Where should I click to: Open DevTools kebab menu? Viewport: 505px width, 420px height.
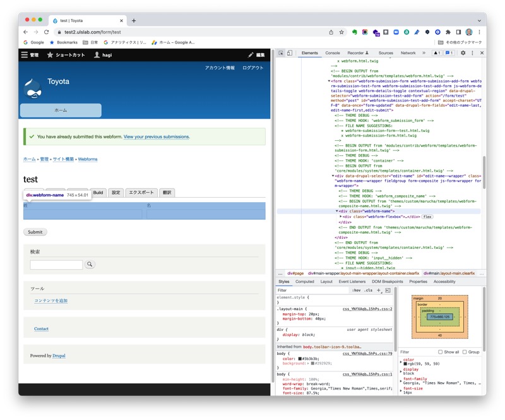pyautogui.click(x=472, y=53)
